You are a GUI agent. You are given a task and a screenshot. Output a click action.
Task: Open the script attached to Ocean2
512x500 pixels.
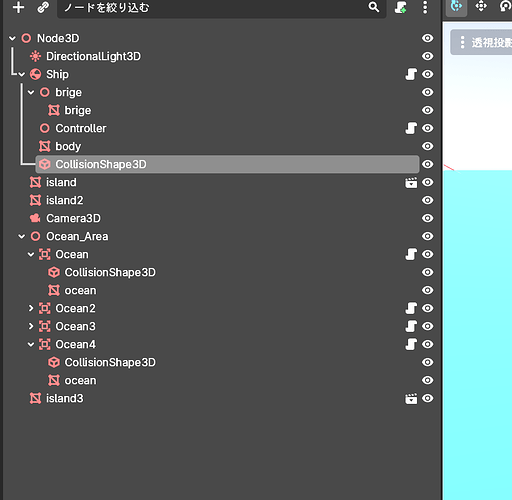point(411,308)
